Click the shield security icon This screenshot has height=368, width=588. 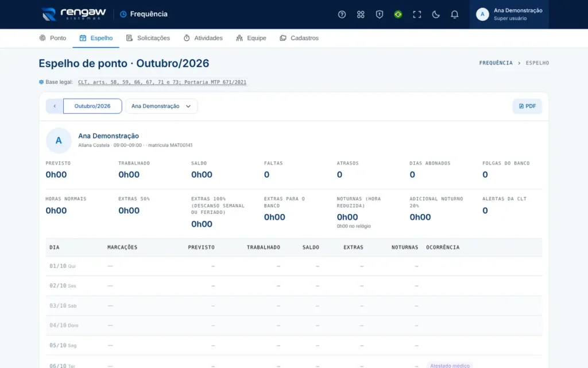pos(380,14)
